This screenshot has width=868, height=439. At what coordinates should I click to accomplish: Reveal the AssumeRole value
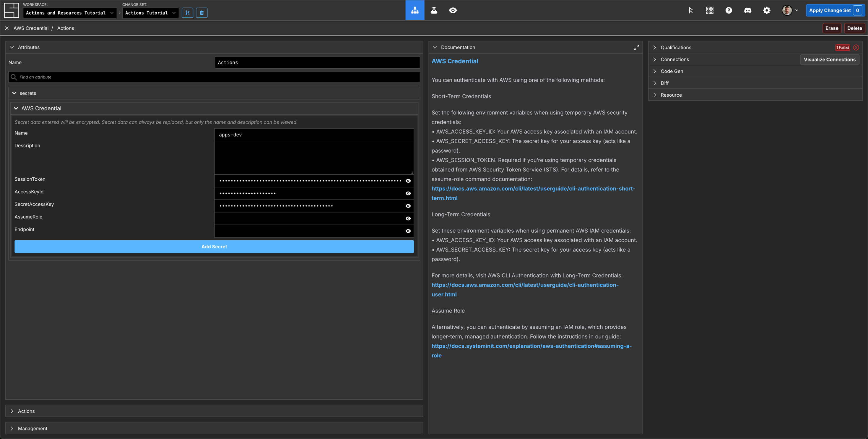408,218
